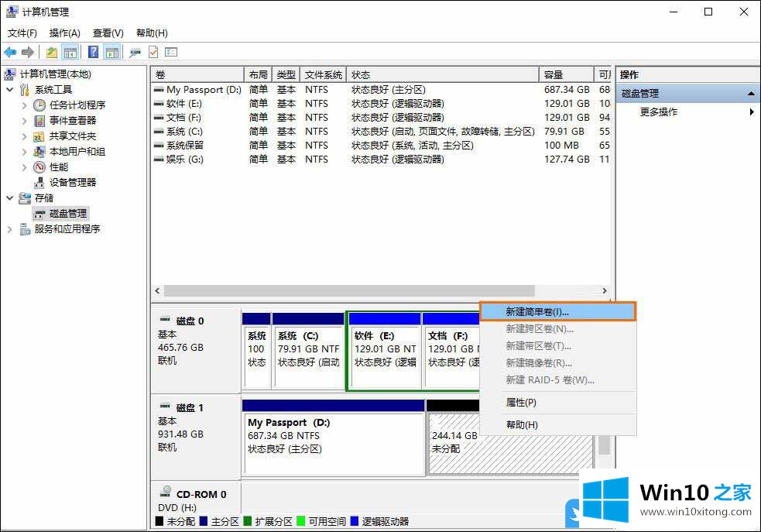761x532 pixels.
Task: Click 属性(P) in the context menu
Action: coord(520,403)
